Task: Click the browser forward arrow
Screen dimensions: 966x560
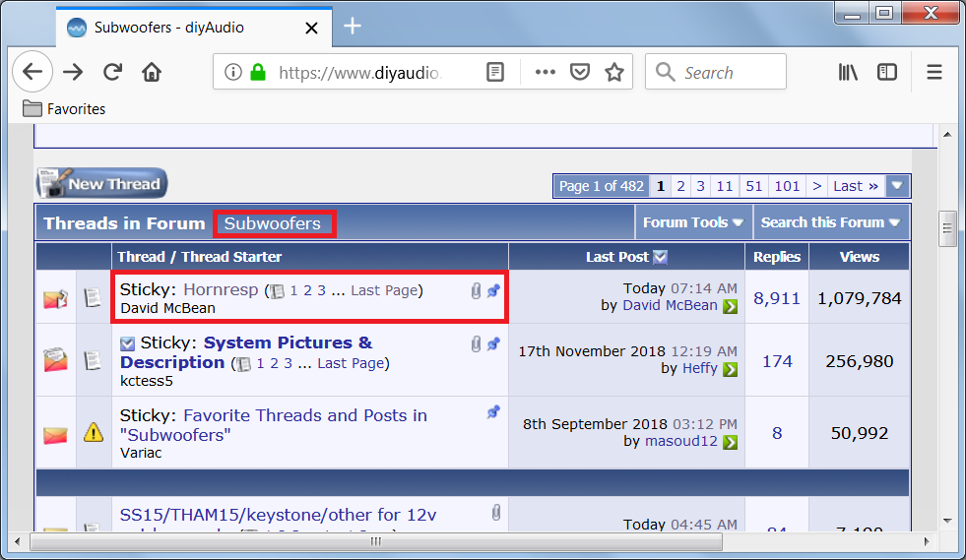Action: pos(73,72)
